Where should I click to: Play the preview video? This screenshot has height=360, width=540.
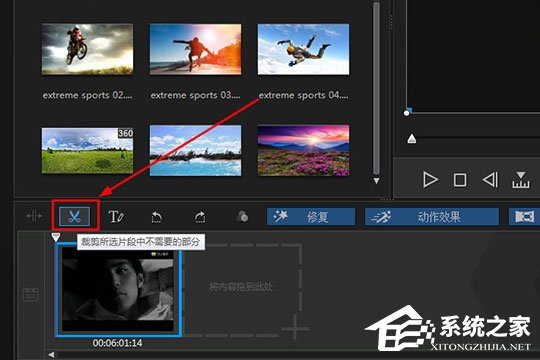pos(430,180)
